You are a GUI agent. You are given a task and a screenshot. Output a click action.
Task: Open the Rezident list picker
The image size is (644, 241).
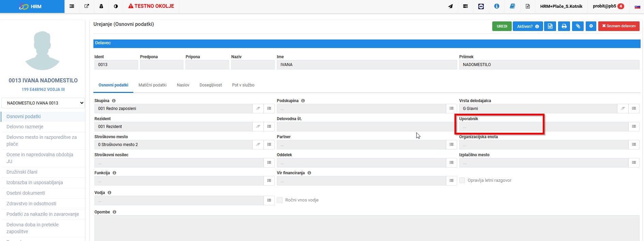[269, 127]
